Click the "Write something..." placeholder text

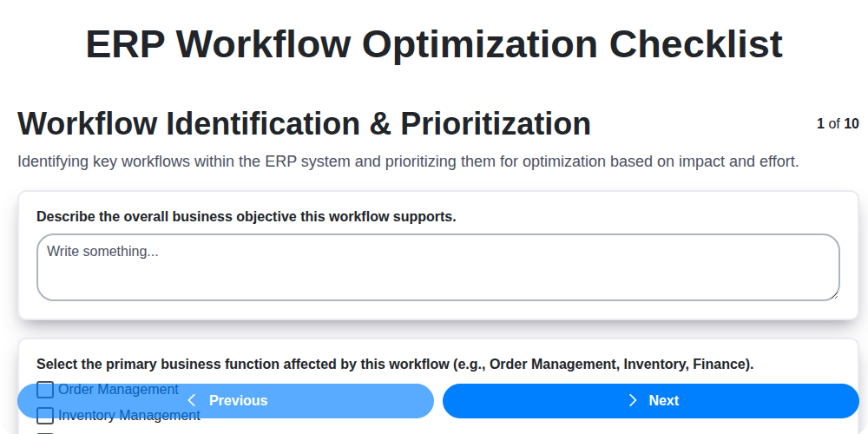102,252
